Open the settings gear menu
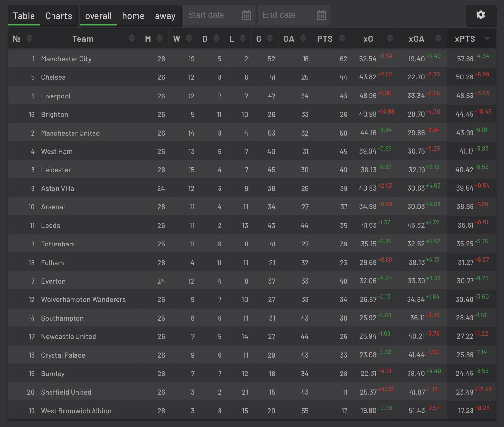The image size is (504, 427). coord(481,15)
